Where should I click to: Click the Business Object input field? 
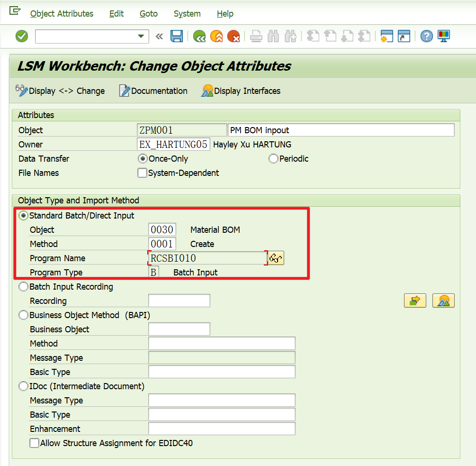click(x=180, y=329)
